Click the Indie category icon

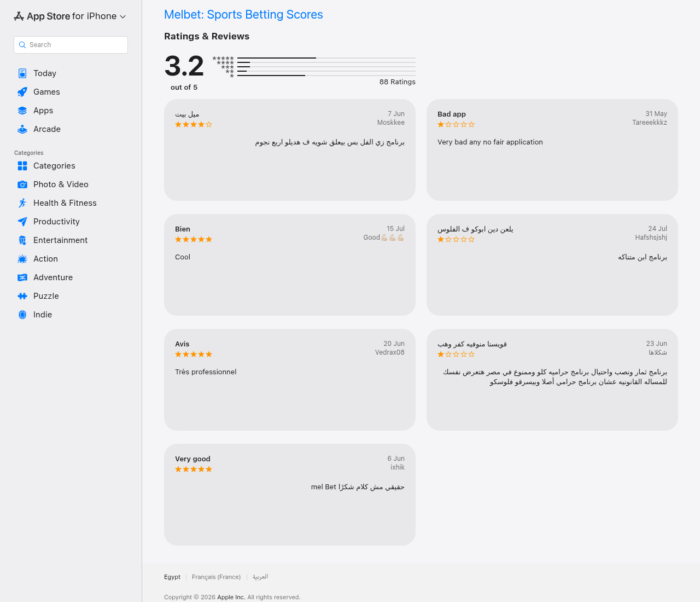click(22, 315)
